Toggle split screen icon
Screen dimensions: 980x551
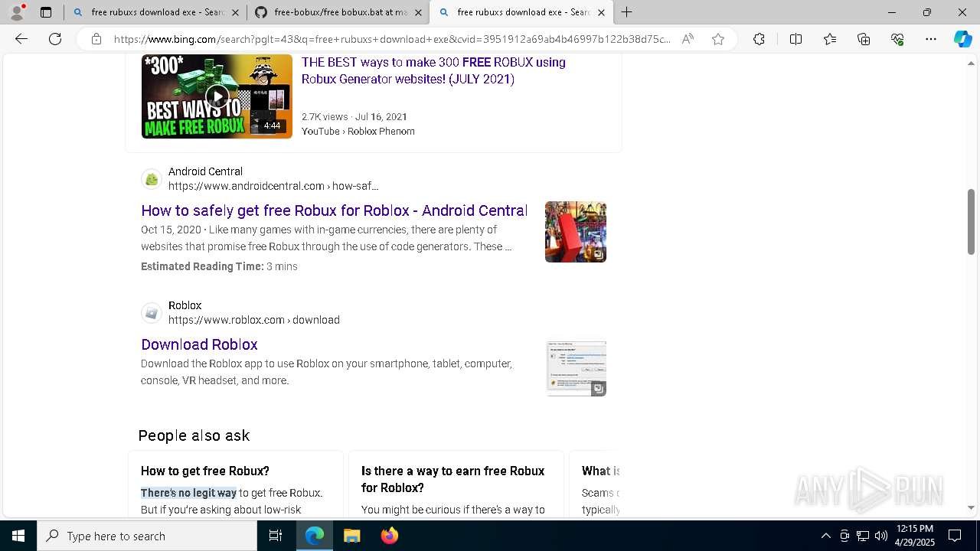[x=795, y=39]
